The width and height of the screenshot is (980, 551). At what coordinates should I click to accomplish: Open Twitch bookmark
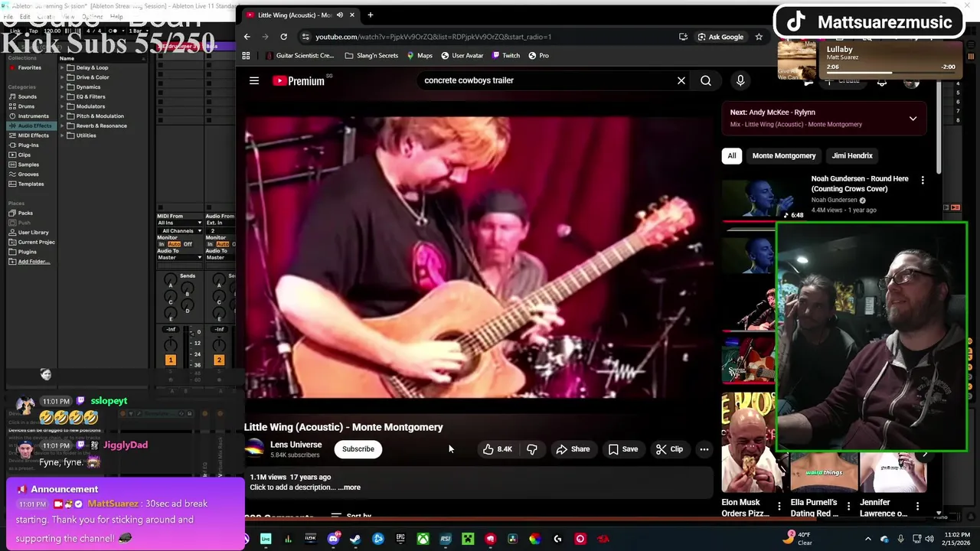(506, 55)
